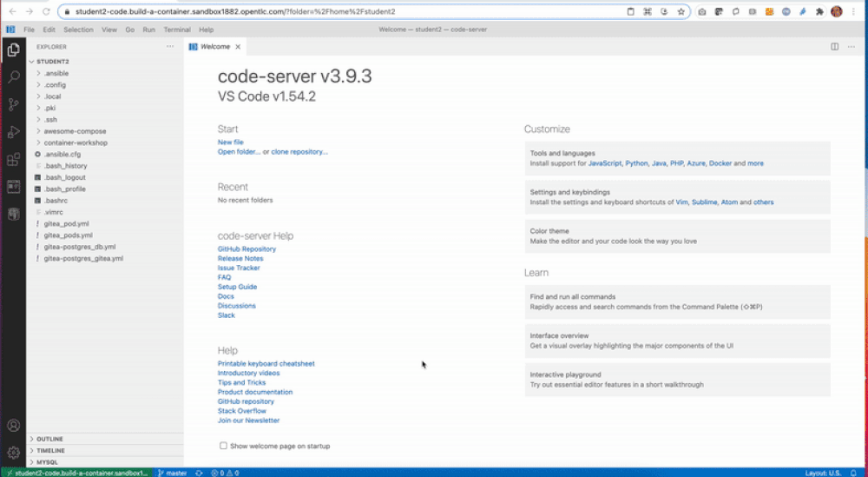Open gitea_pod.yml file in explorer
Viewport: 868px width, 477px height.
66,223
